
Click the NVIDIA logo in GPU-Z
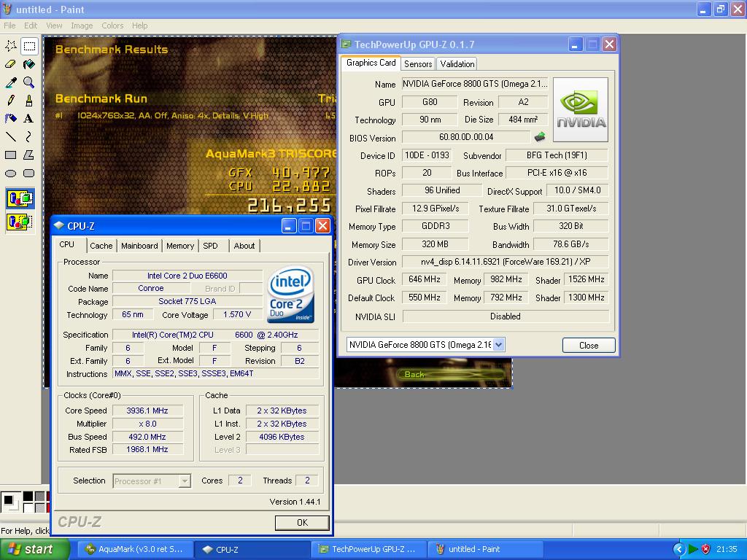[x=581, y=109]
